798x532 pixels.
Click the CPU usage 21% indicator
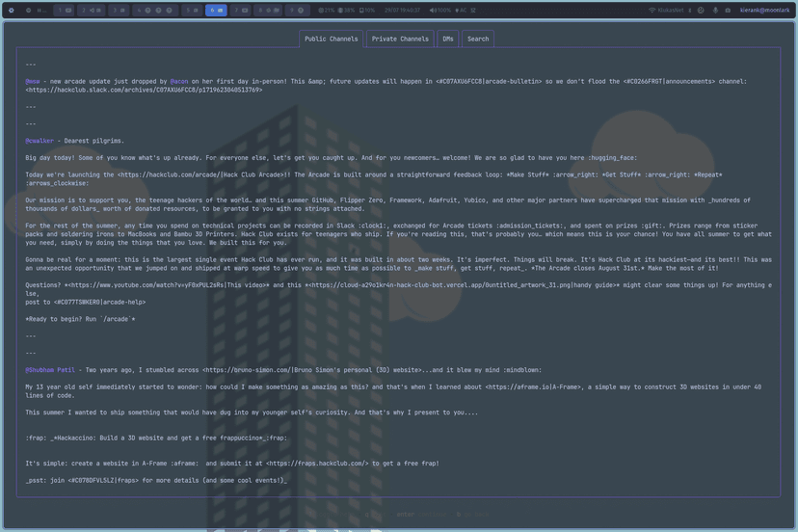pyautogui.click(x=328, y=11)
